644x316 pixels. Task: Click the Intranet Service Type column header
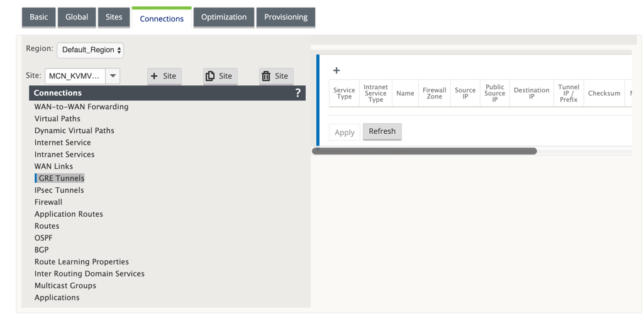[x=376, y=93]
